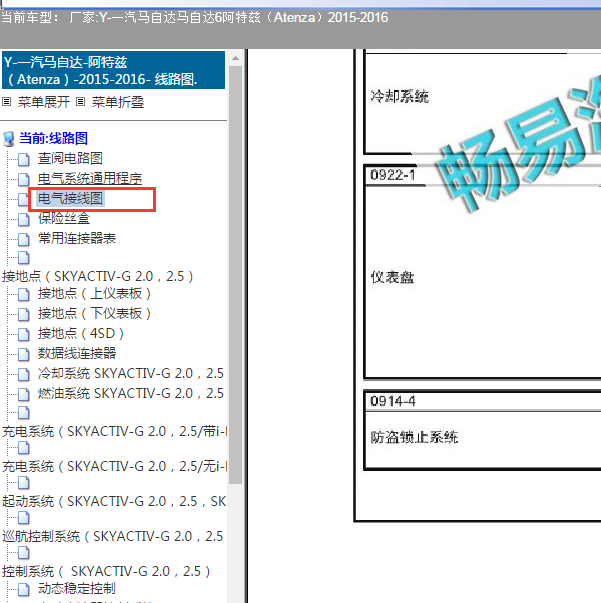Open 保险丝盒 page

64,218
